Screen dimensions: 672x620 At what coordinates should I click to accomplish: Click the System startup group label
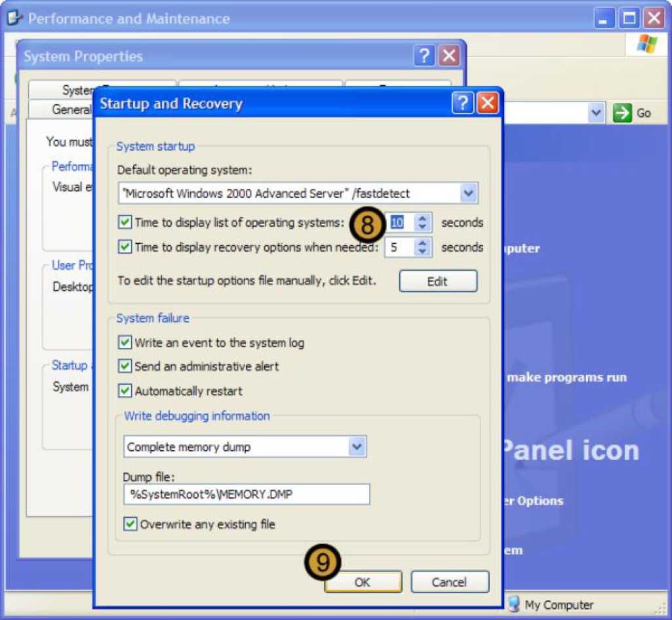pyautogui.click(x=155, y=146)
